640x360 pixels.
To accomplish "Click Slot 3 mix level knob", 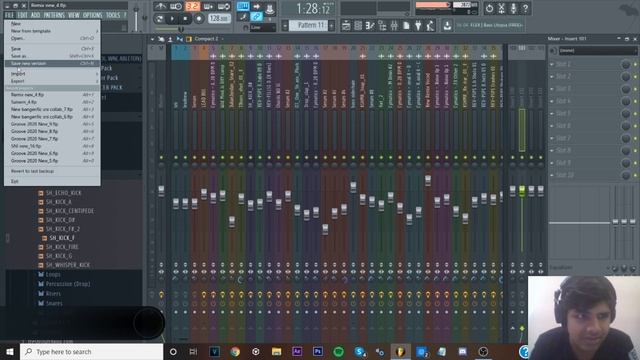I will tap(625, 89).
